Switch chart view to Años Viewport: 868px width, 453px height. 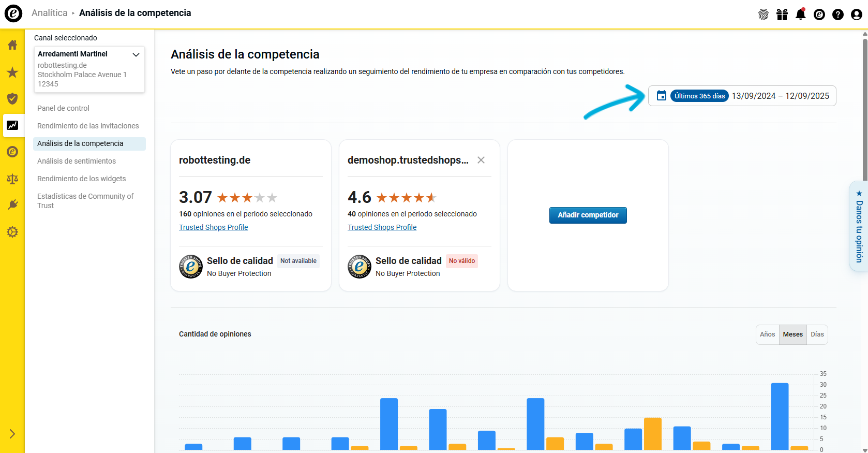click(767, 334)
